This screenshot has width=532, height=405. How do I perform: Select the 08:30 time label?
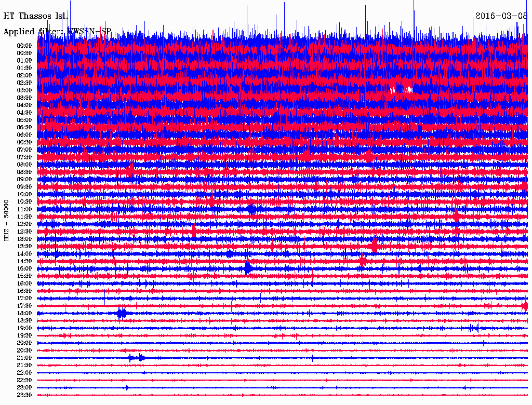click(24, 172)
